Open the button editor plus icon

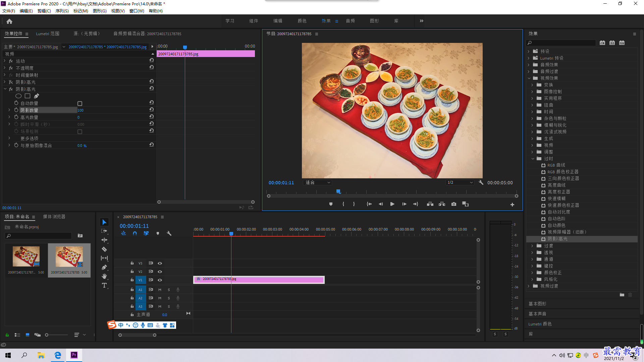pyautogui.click(x=512, y=204)
